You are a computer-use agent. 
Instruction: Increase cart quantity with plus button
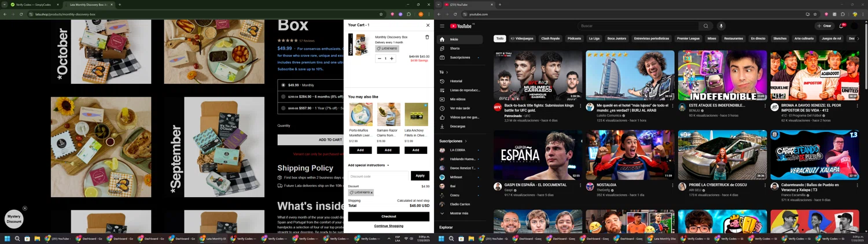click(x=392, y=58)
